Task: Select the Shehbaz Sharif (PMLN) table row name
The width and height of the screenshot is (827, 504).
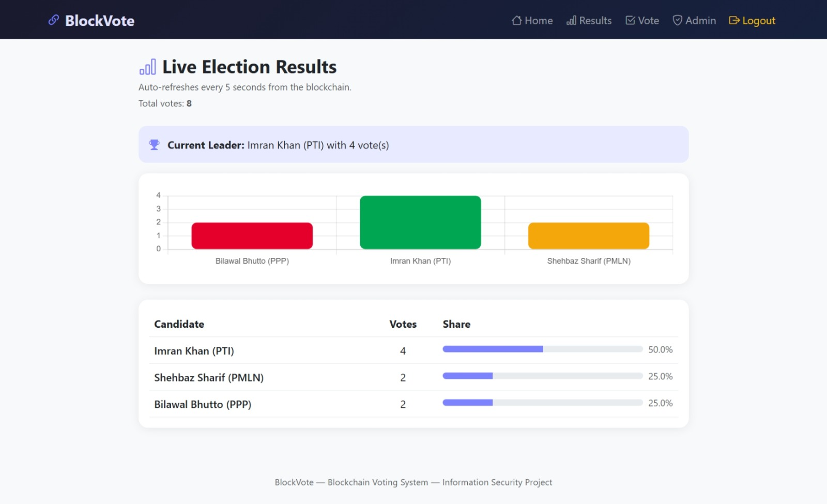Action: click(x=209, y=378)
